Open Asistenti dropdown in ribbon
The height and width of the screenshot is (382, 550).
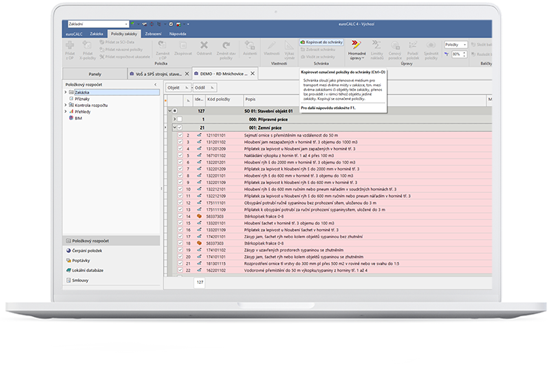(250, 49)
